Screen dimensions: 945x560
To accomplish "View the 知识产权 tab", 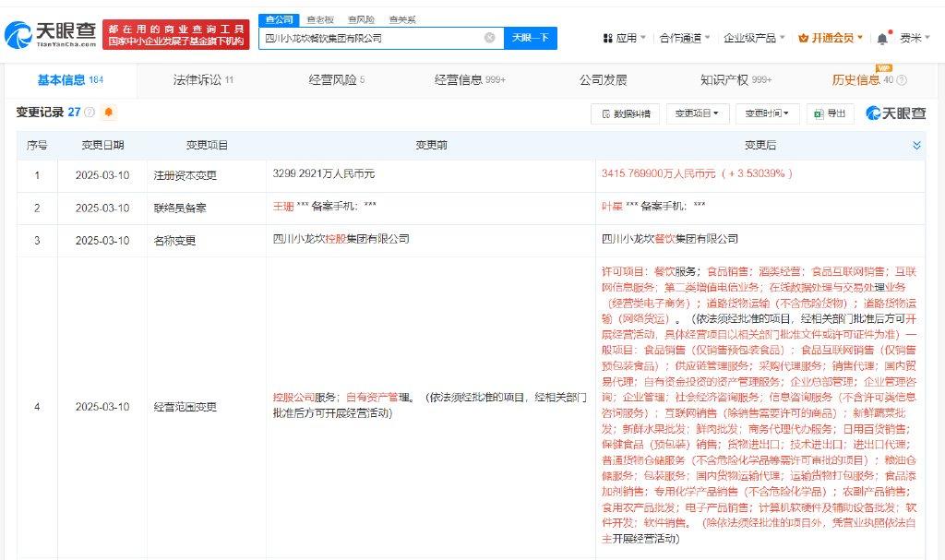I will pyautogui.click(x=736, y=80).
